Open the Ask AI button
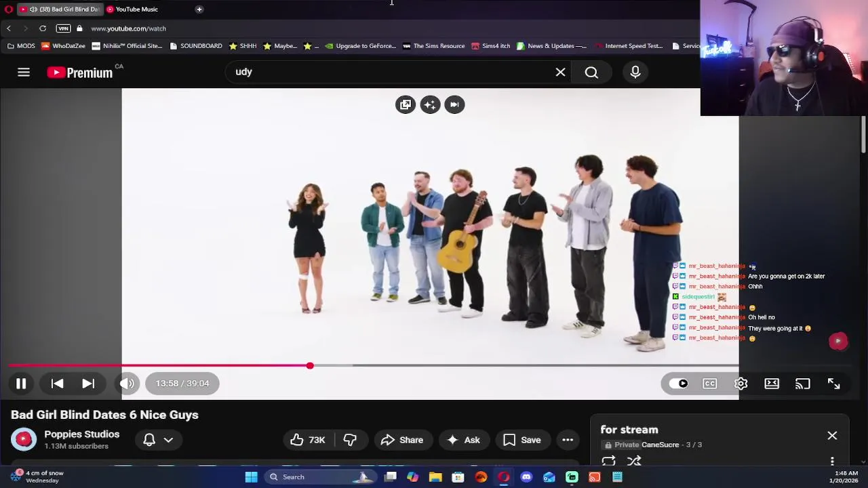 click(x=463, y=440)
